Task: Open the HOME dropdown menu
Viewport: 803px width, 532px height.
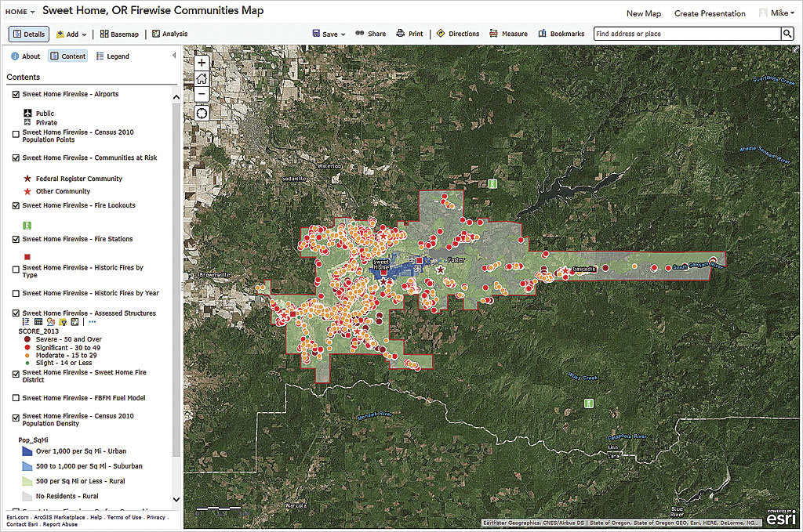Action: 20,12
